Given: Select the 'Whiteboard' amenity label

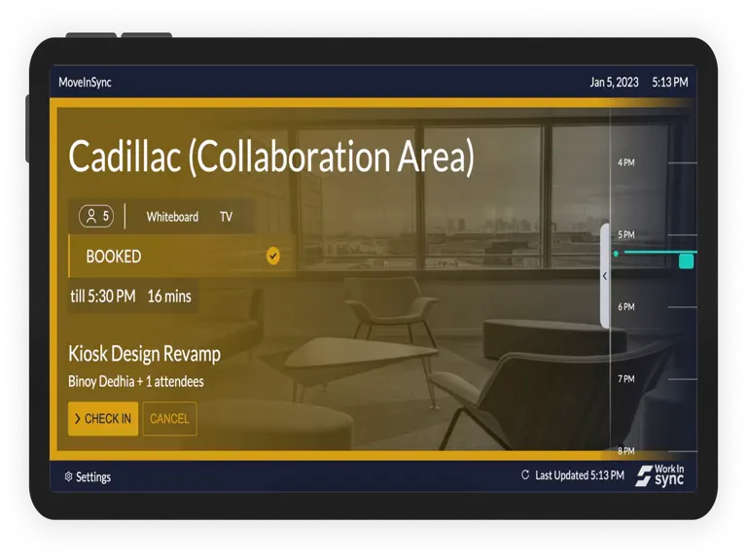Looking at the screenshot, I should point(172,217).
